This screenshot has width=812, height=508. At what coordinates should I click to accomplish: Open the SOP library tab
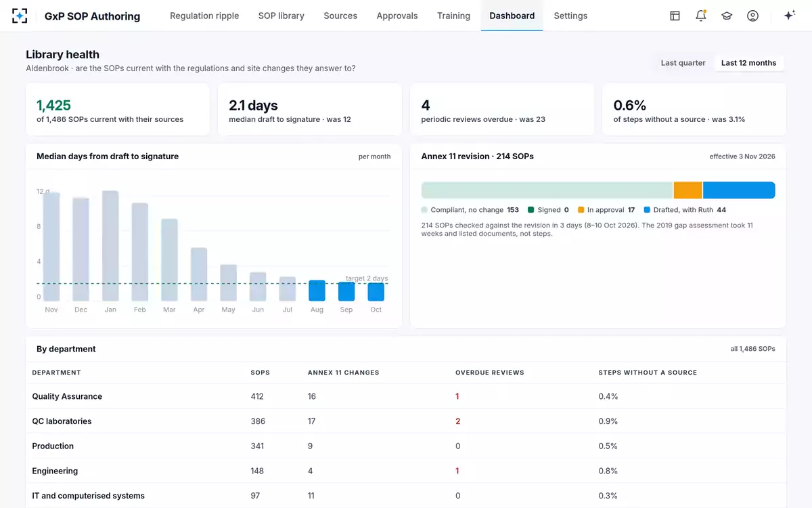[x=281, y=16]
